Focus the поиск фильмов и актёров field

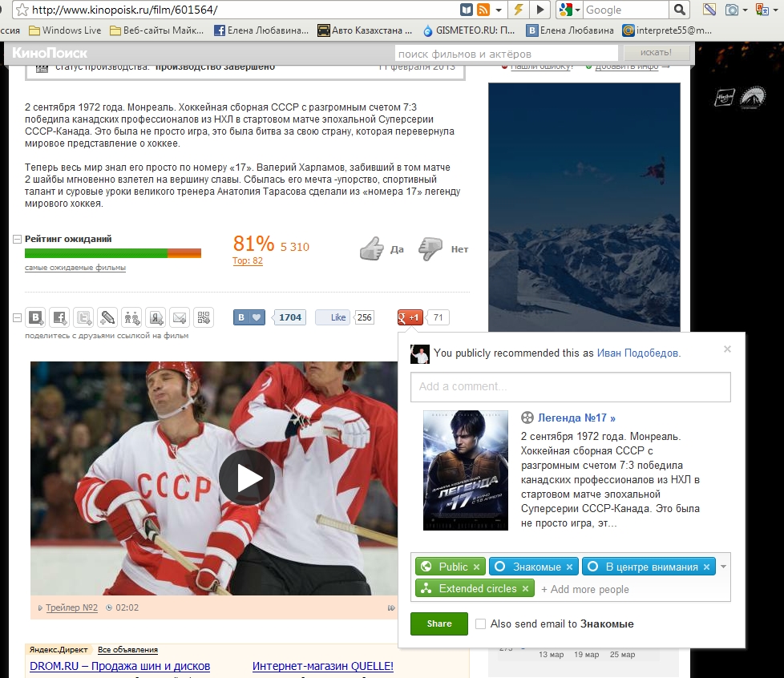pos(506,54)
